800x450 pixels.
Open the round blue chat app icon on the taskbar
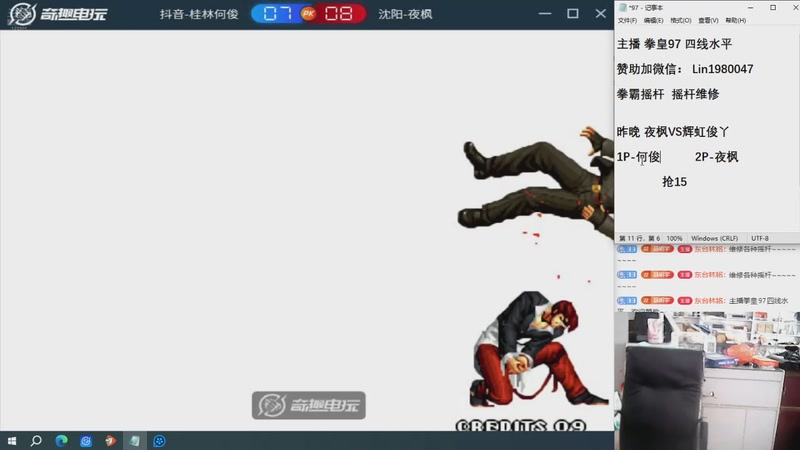pyautogui.click(x=159, y=441)
